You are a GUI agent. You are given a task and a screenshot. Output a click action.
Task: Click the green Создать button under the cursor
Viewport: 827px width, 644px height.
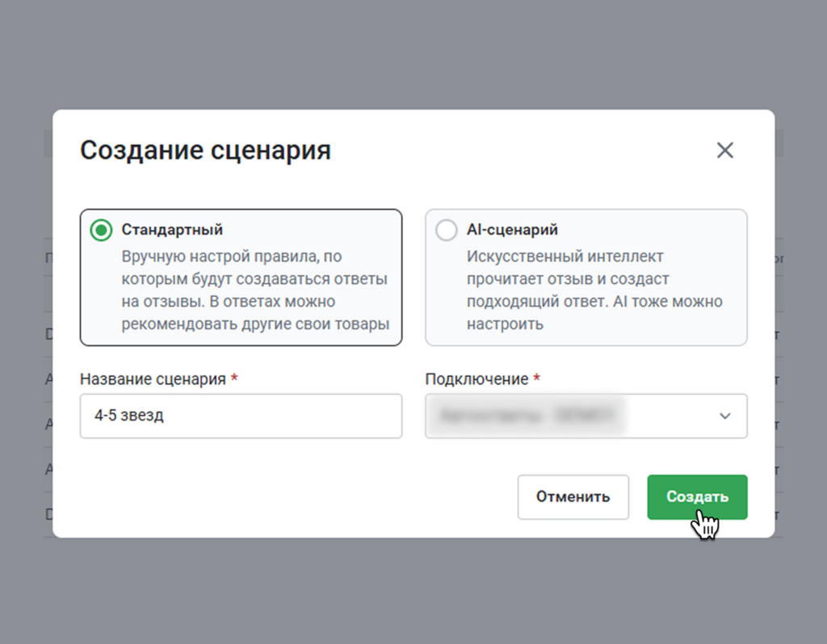pos(696,497)
